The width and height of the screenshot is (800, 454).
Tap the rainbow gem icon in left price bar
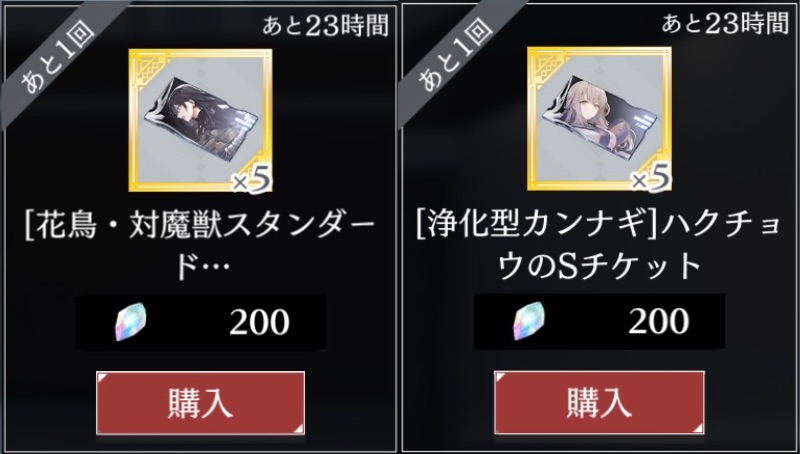click(x=131, y=322)
